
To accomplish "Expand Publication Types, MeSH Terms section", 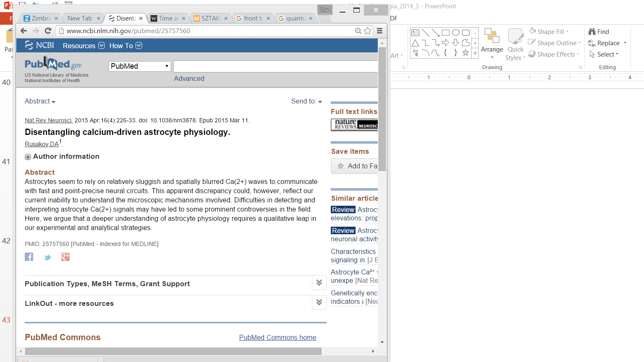I will tap(319, 282).
